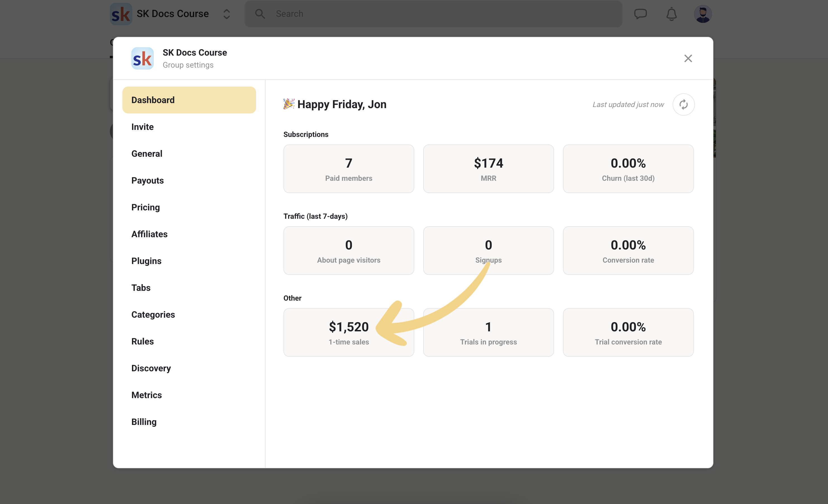828x504 pixels.
Task: Select the Dashboard settings tab
Action: pyautogui.click(x=189, y=100)
